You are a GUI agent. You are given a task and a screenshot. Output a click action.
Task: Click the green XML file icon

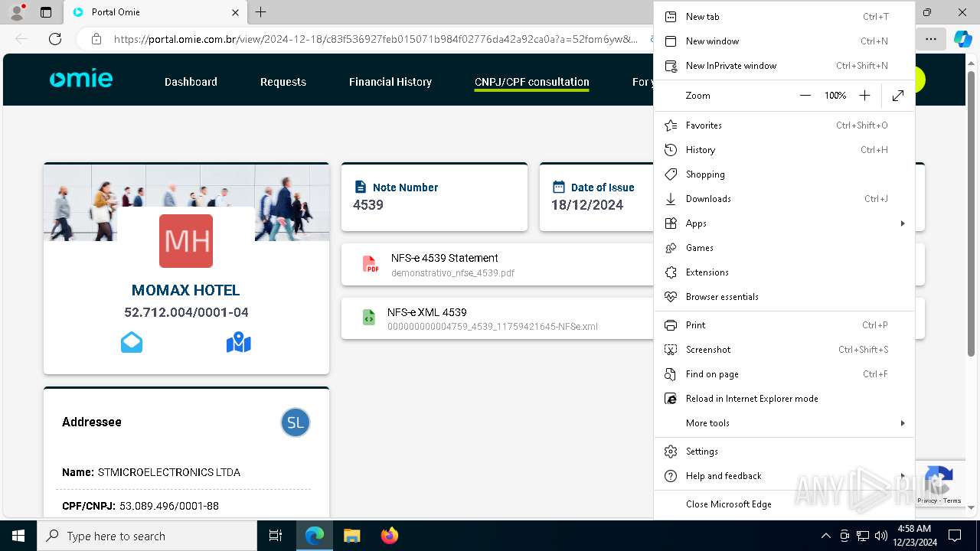coord(369,318)
